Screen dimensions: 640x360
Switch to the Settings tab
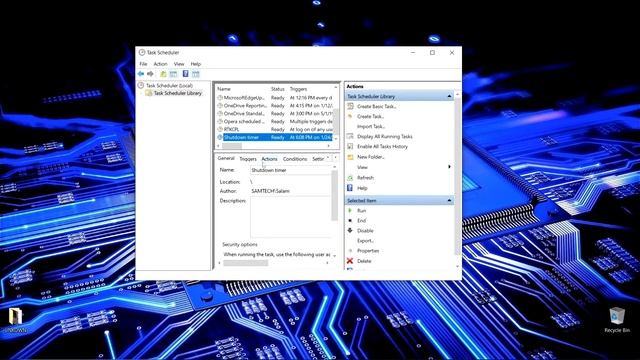(x=318, y=159)
